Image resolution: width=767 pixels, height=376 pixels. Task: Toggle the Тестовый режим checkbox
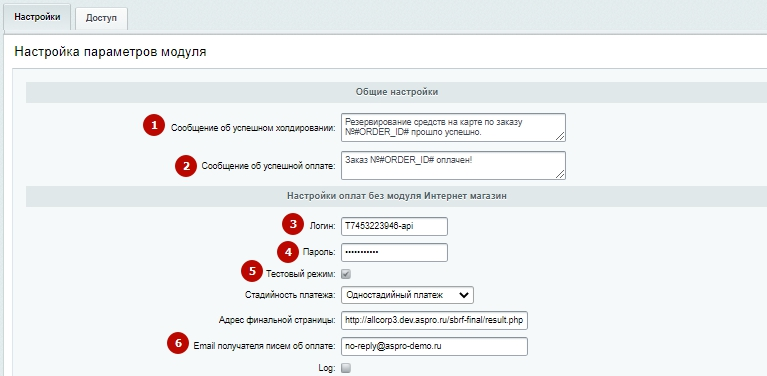tap(346, 274)
